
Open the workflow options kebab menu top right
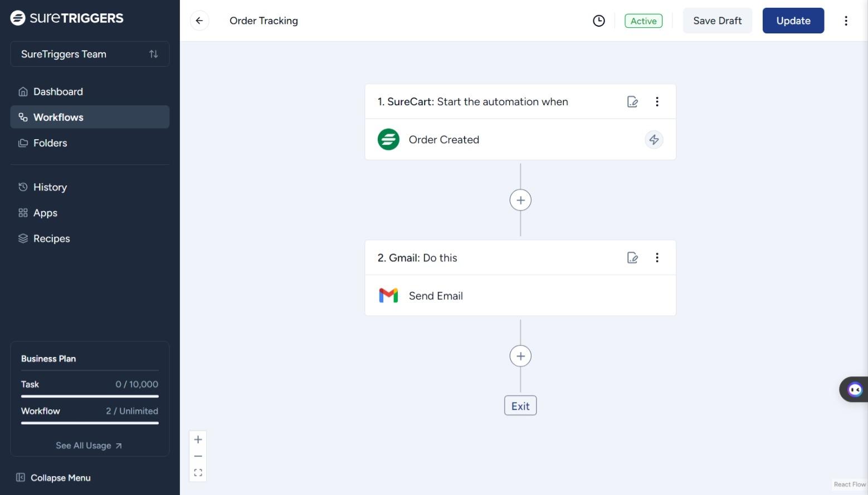(x=846, y=21)
